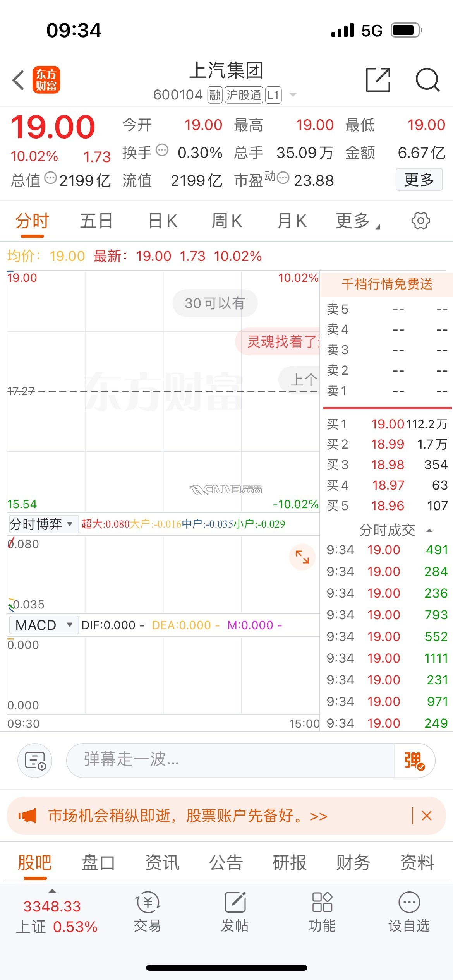Tap info bubble next to 换手
The width and height of the screenshot is (453, 980).
(x=162, y=150)
